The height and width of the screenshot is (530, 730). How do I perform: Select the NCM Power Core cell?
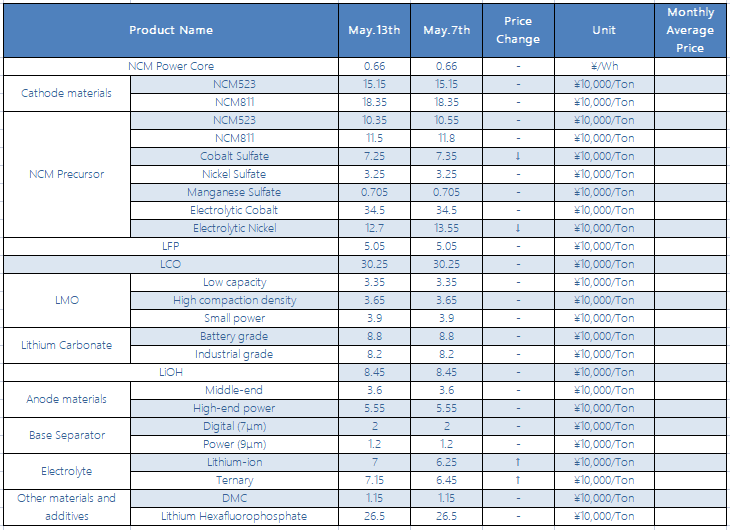171,66
